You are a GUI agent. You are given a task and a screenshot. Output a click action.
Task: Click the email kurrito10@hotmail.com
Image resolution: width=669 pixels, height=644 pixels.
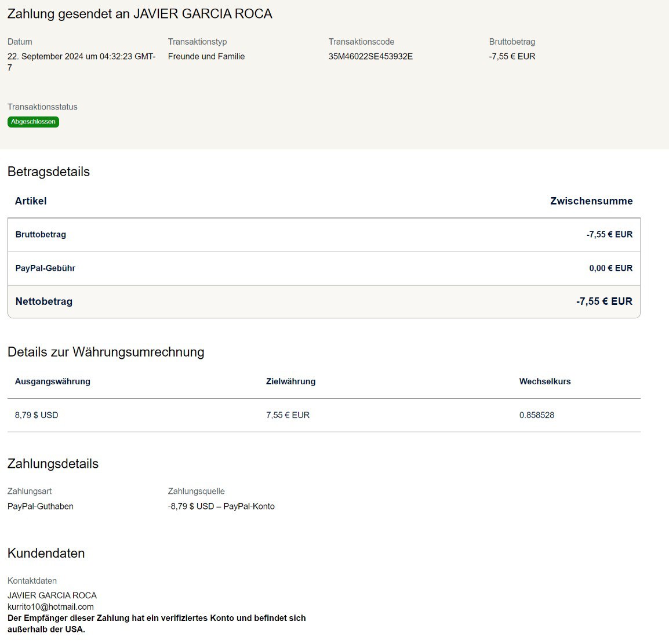coord(50,606)
